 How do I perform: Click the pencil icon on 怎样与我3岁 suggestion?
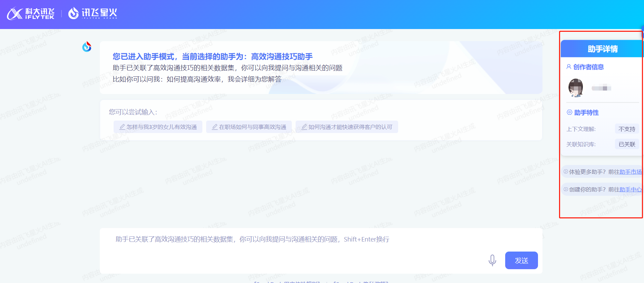(x=122, y=127)
